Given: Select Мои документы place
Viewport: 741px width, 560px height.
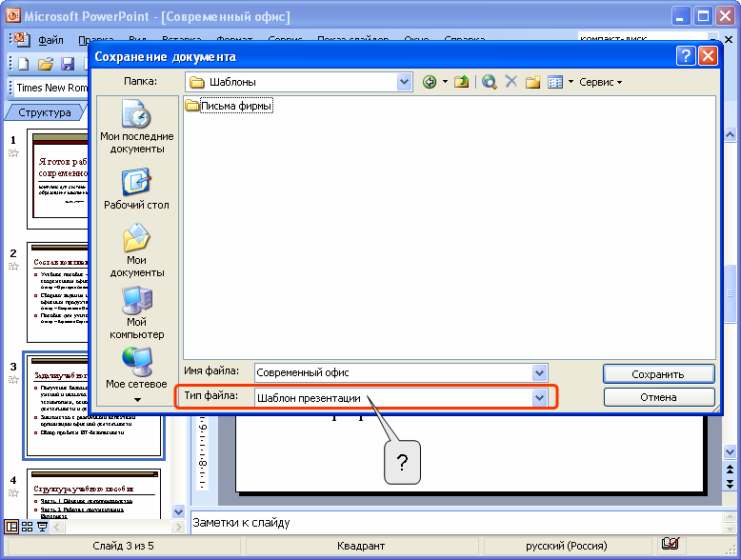Looking at the screenshot, I should point(137,250).
